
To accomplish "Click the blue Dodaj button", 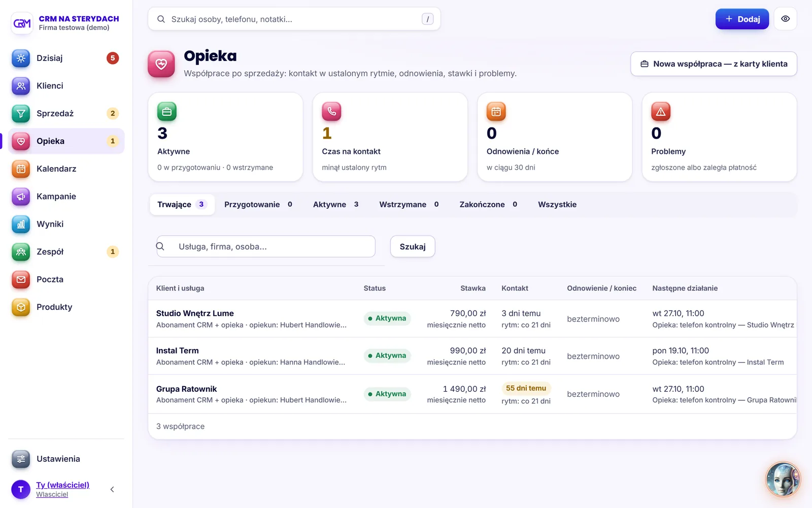I will pos(742,19).
